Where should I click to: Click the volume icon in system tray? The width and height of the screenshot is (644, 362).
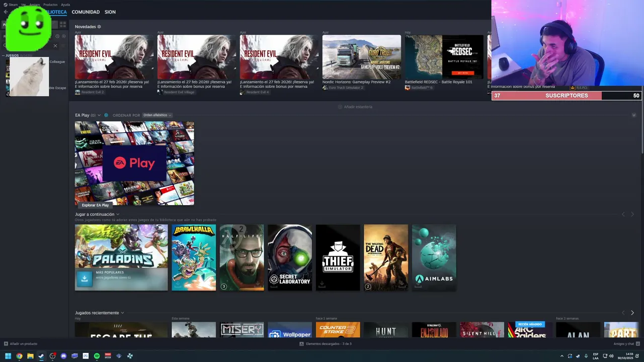611,356
